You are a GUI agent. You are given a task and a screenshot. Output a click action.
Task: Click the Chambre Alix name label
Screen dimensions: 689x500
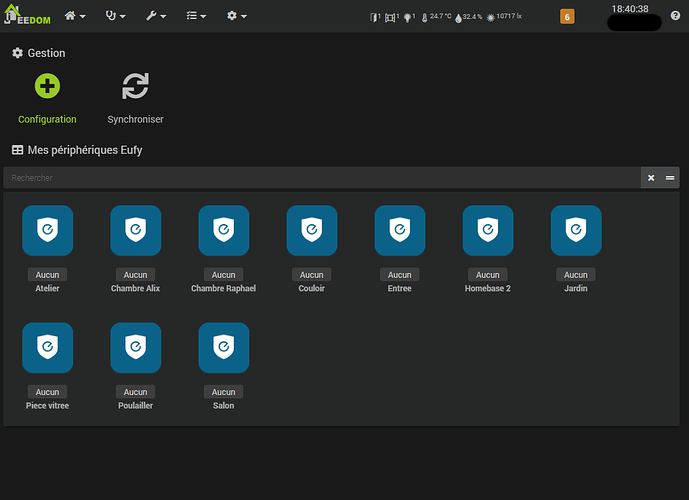point(135,289)
